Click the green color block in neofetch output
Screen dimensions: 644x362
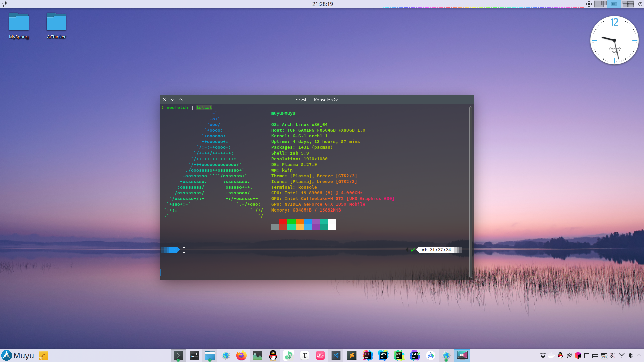click(x=291, y=221)
